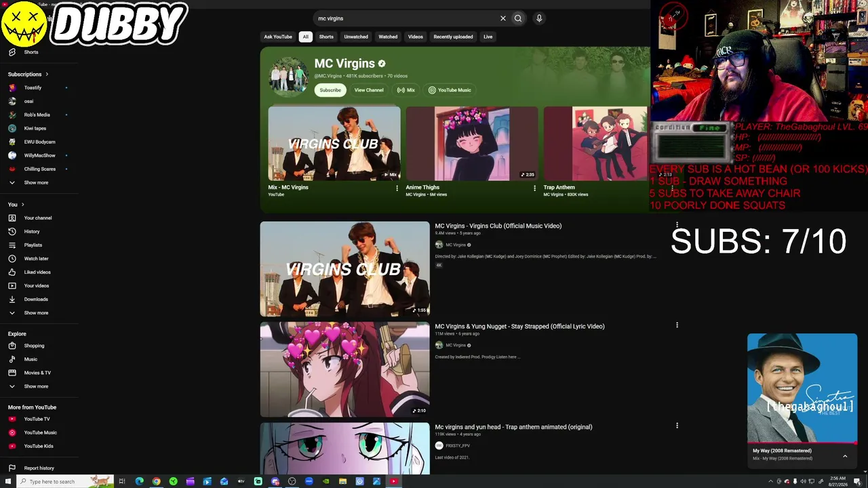Viewport: 868px width, 488px height.
Task: Open options for the Anime Thighs card
Action: pos(534,188)
